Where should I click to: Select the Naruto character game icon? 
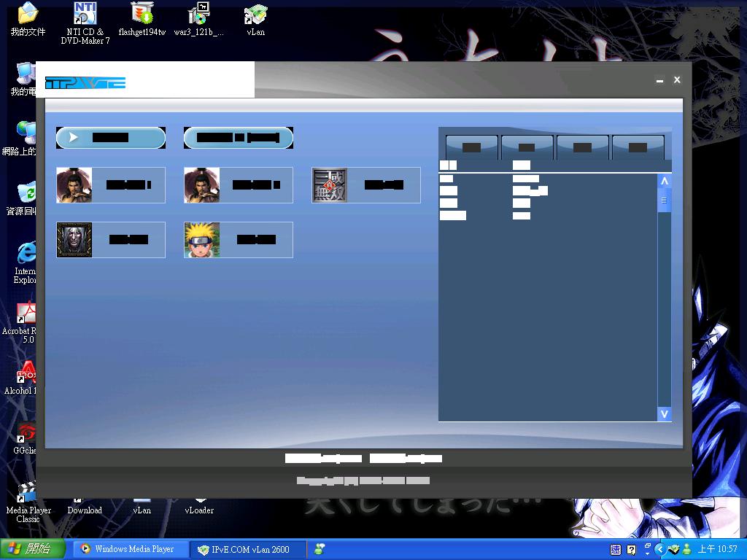[x=201, y=239]
